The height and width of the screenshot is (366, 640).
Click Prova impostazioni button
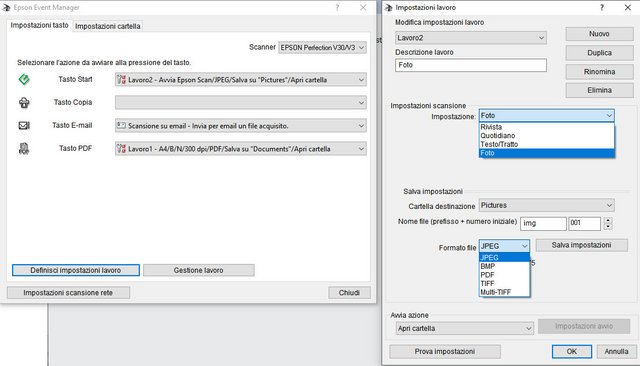coord(445,351)
